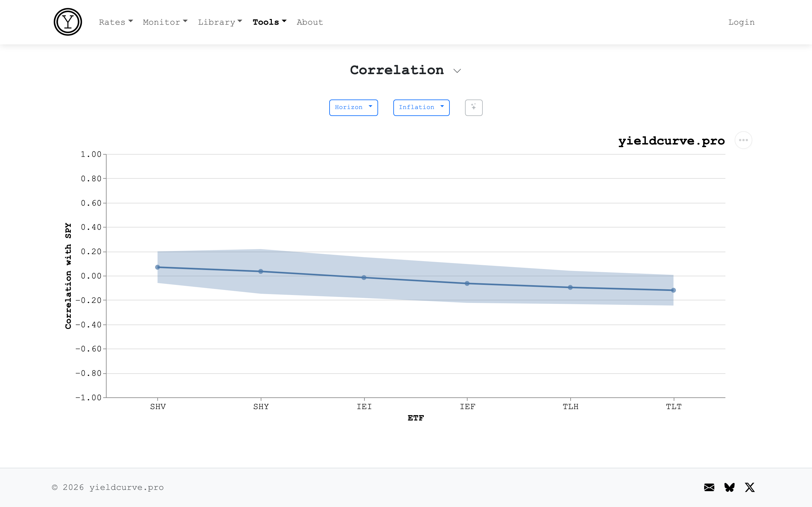This screenshot has height=507, width=812.
Task: Open the Bluesky butterfly icon link
Action: 730,487
